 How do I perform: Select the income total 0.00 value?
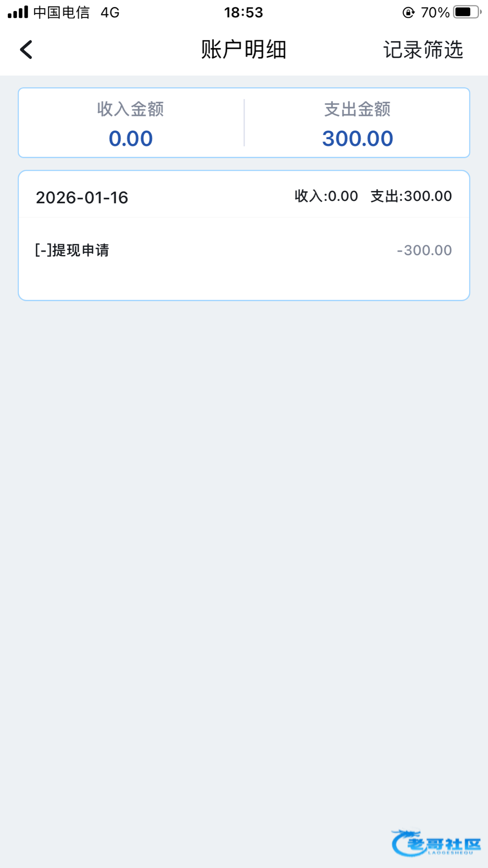point(131,138)
